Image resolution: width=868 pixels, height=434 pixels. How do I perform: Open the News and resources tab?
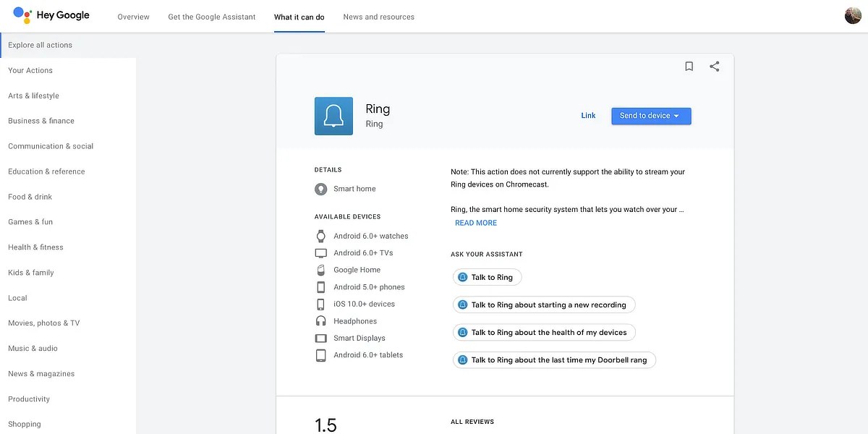coord(378,16)
